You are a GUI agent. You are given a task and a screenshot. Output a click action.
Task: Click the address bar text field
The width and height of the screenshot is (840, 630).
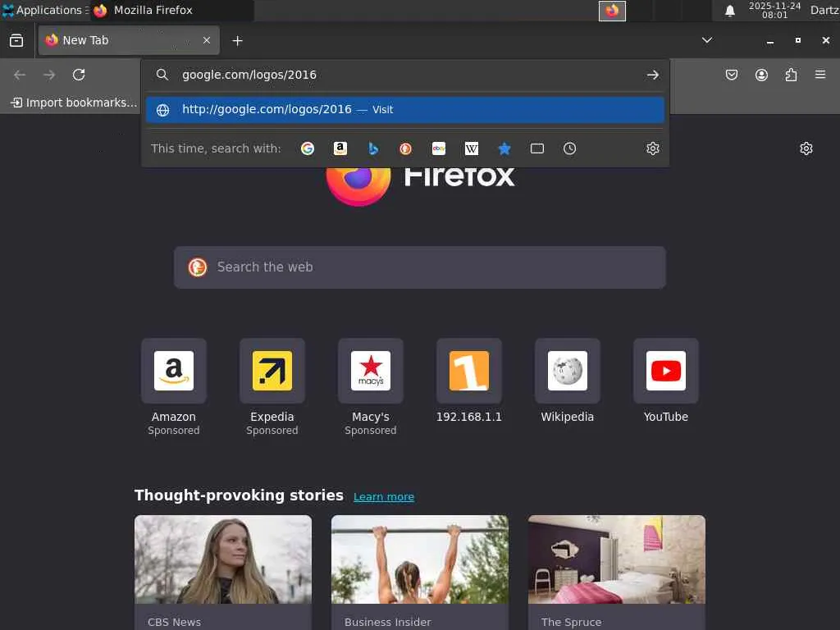pyautogui.click(x=407, y=75)
